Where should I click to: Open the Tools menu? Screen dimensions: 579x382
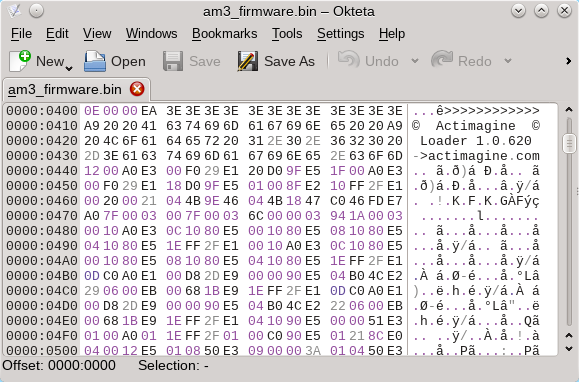(x=287, y=34)
